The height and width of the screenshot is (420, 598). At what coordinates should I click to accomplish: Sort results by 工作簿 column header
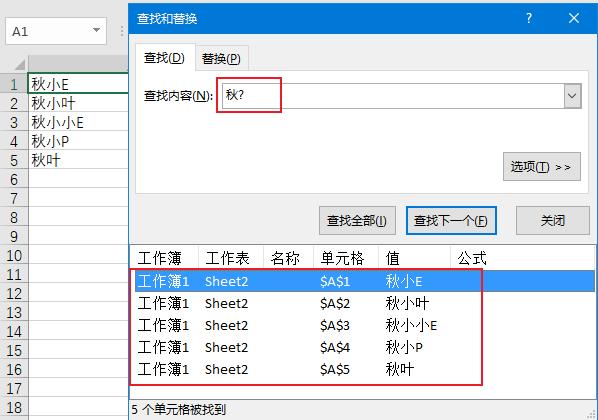[164, 258]
